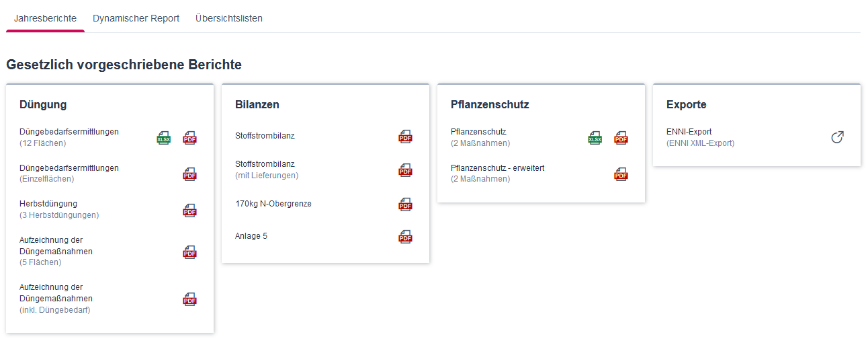Open PDF for Pflanzenschutz (2 Maßnahmen)
The height and width of the screenshot is (339, 868).
click(621, 138)
